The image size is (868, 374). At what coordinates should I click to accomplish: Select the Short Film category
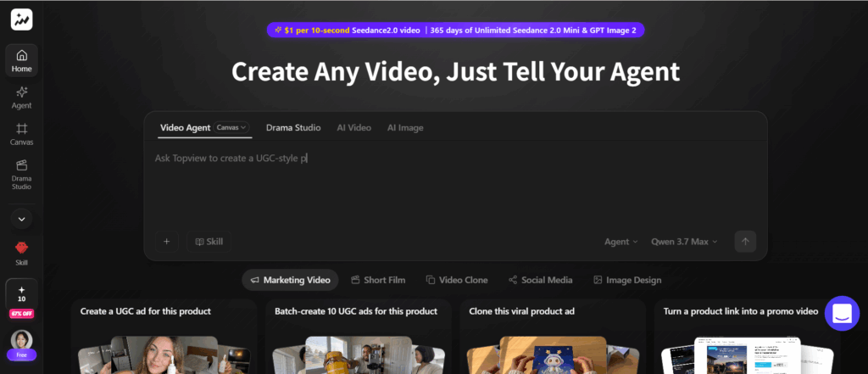[378, 280]
